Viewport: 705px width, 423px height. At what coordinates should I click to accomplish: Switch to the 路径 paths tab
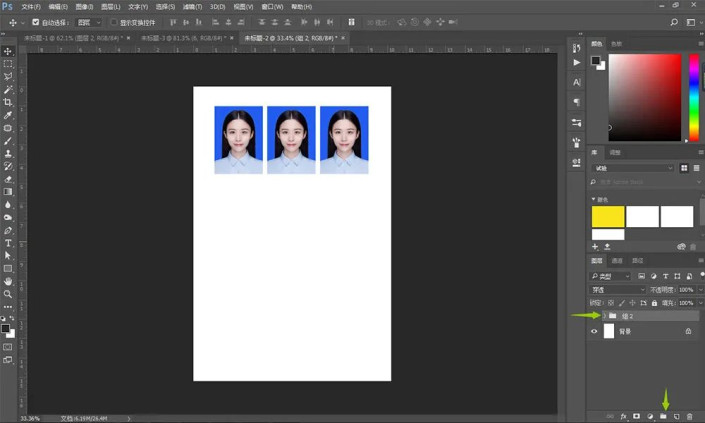pyautogui.click(x=638, y=261)
